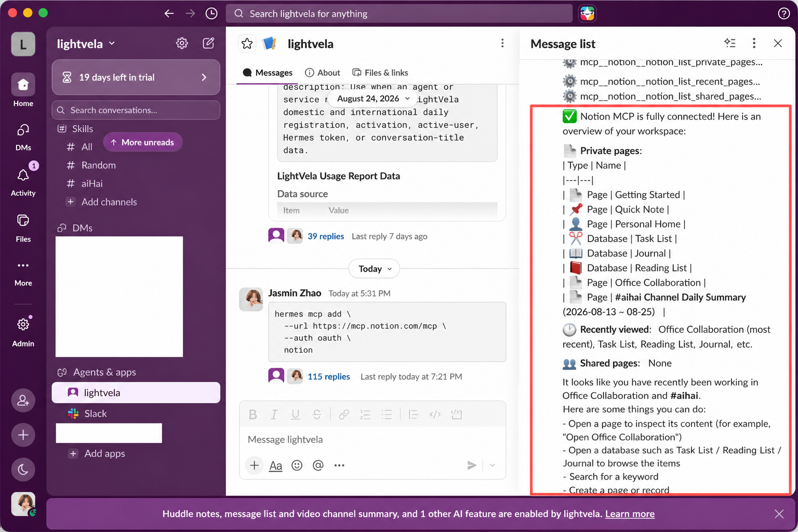Insert a link in message

(x=344, y=415)
